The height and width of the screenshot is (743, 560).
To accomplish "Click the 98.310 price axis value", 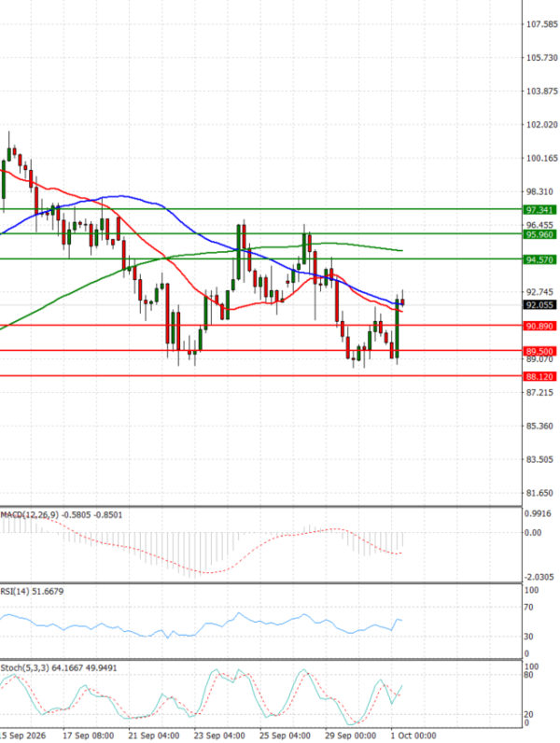I will [x=539, y=191].
